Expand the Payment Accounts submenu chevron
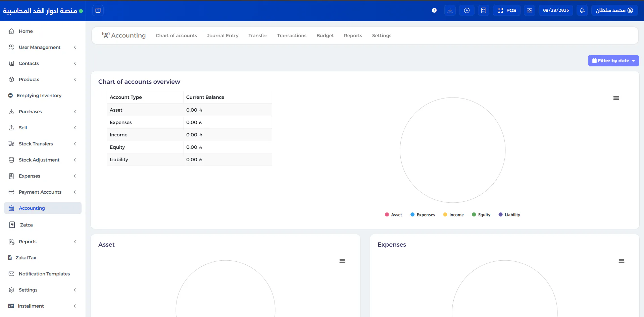Image resolution: width=644 pixels, height=317 pixels. point(75,192)
